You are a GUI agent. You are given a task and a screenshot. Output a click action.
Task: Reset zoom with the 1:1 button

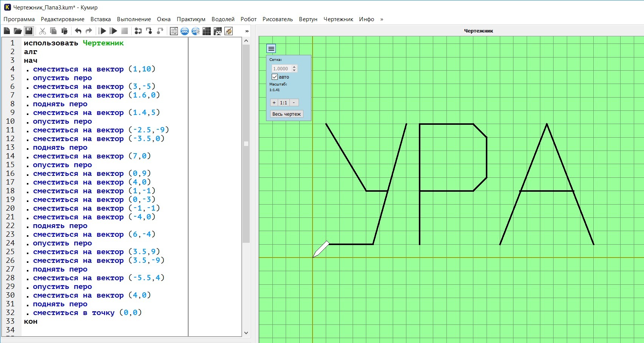(x=283, y=102)
